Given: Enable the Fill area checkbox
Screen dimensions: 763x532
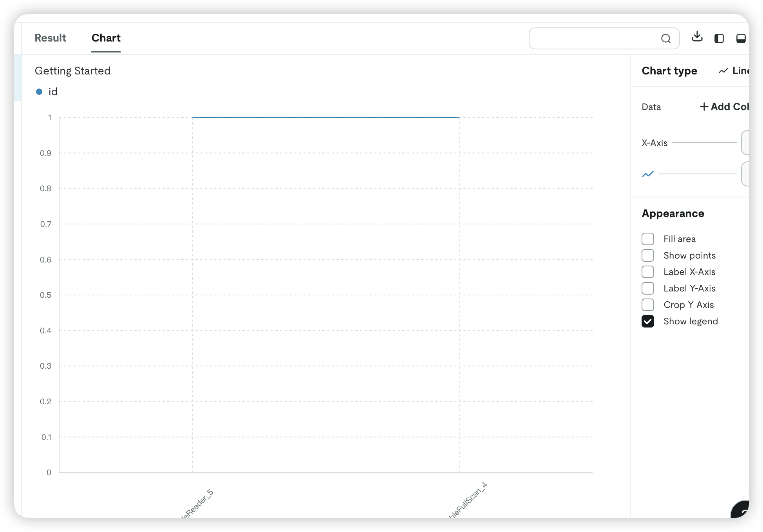Looking at the screenshot, I should coord(648,239).
